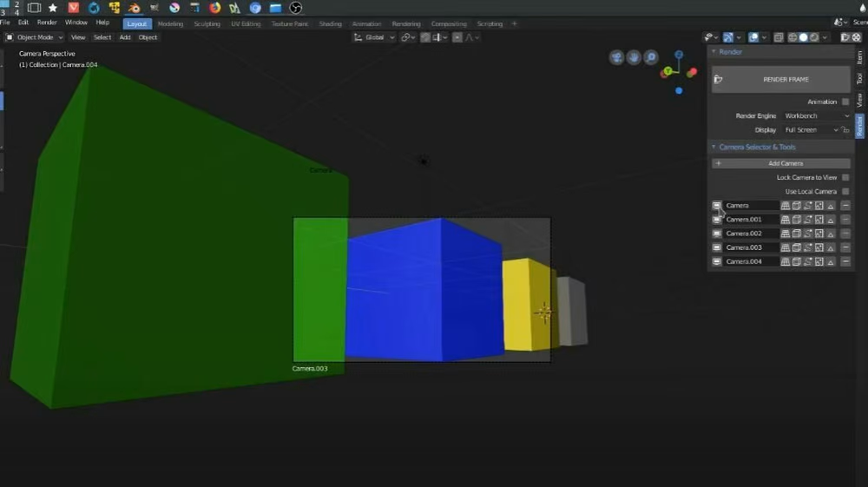Open the Render menu in top bar
Image resolution: width=868 pixels, height=487 pixels.
[x=47, y=22]
